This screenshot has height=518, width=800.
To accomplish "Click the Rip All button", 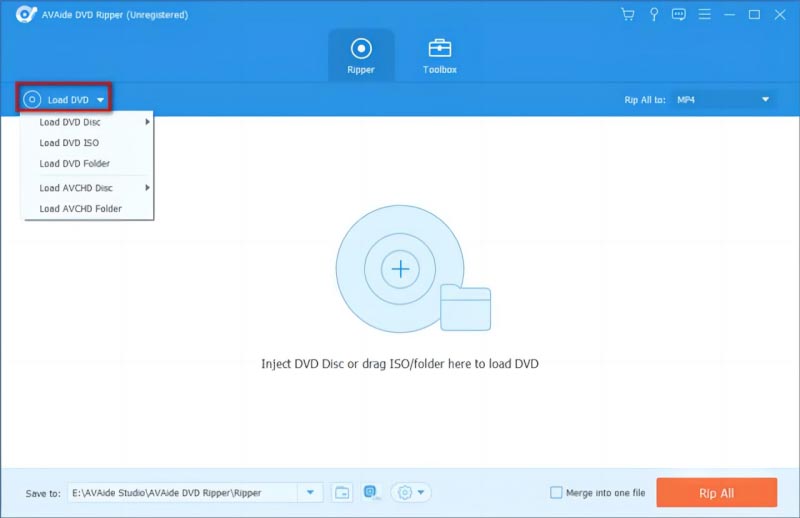I will [x=716, y=493].
